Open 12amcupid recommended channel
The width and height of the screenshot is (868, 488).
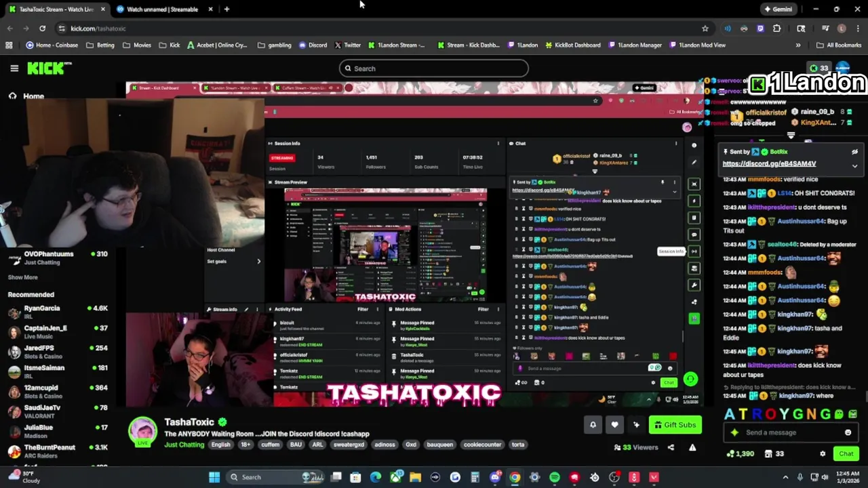pos(58,391)
